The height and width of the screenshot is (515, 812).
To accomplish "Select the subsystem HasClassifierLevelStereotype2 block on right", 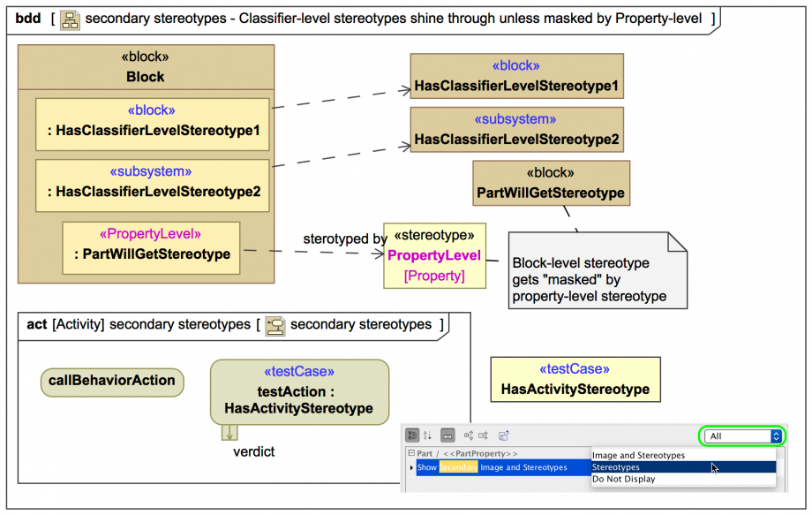I will coord(517,130).
